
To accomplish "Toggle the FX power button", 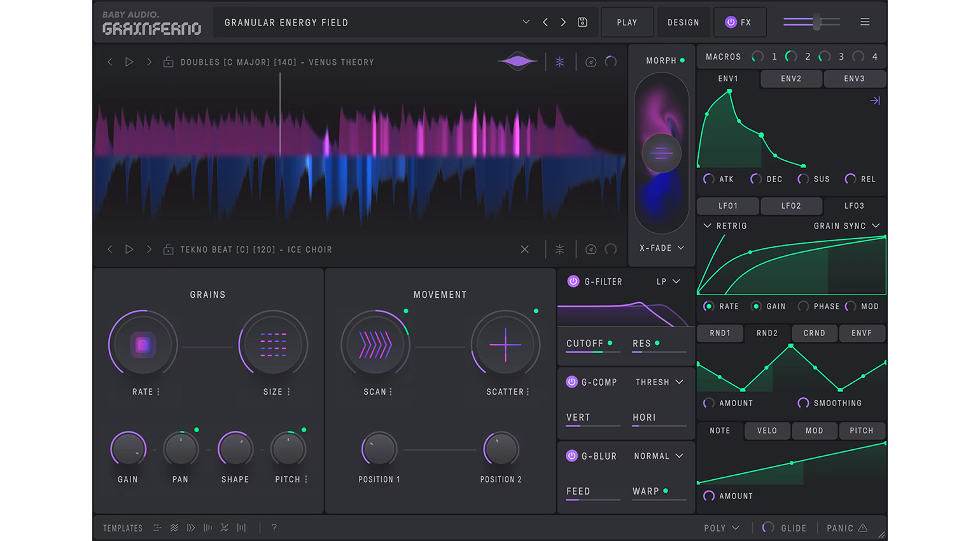I will pyautogui.click(x=732, y=22).
